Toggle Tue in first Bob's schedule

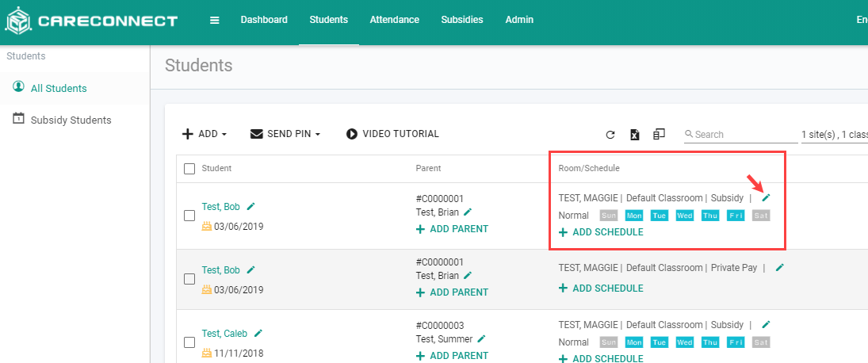[660, 216]
